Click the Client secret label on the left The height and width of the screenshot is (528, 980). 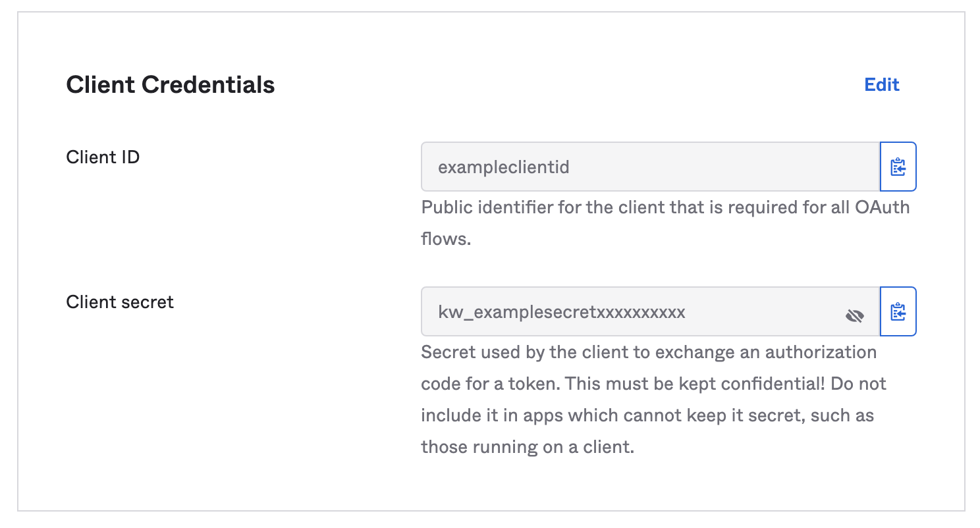point(119,302)
